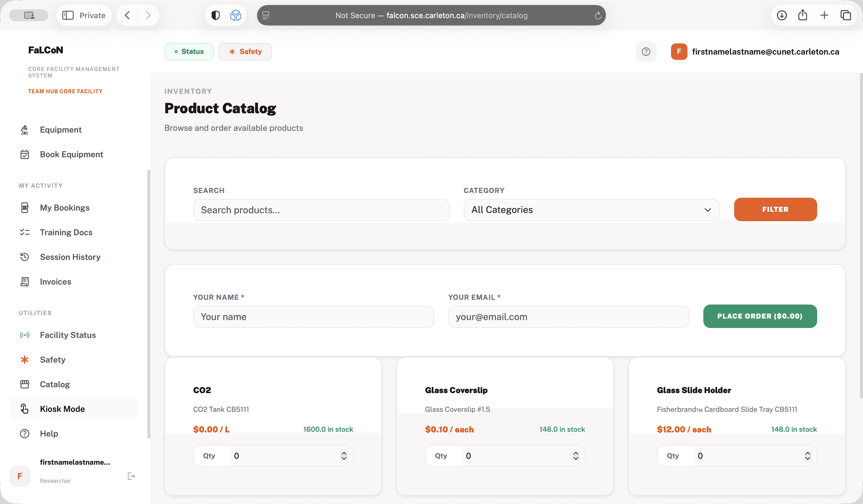863x504 pixels.
Task: Go back with the Safari back arrow
Action: 127,15
